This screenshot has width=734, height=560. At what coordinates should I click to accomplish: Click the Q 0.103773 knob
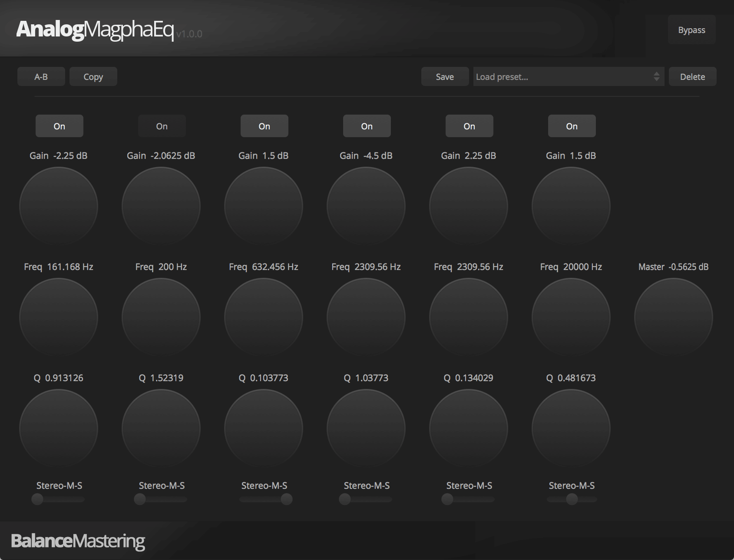coord(264,428)
